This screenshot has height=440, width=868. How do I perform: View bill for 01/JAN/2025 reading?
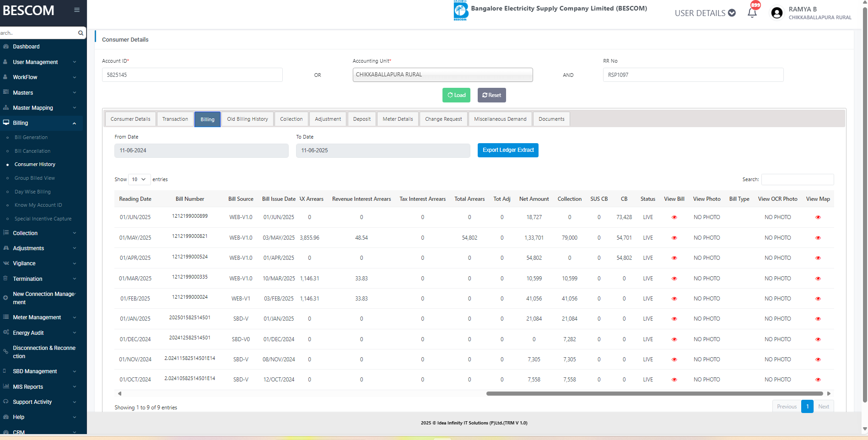[674, 319]
